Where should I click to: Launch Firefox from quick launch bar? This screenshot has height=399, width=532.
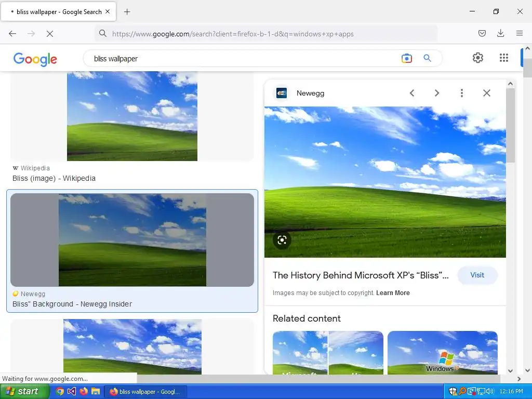pyautogui.click(x=84, y=392)
